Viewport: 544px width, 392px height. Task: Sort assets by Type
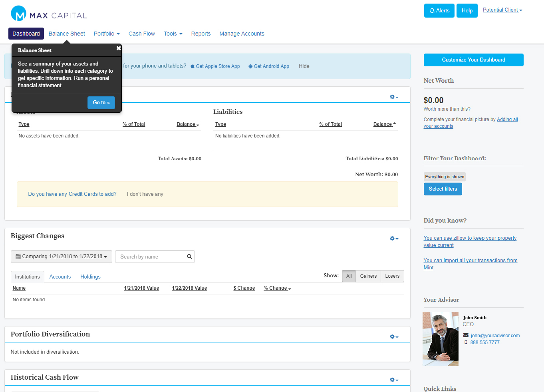(x=24, y=124)
